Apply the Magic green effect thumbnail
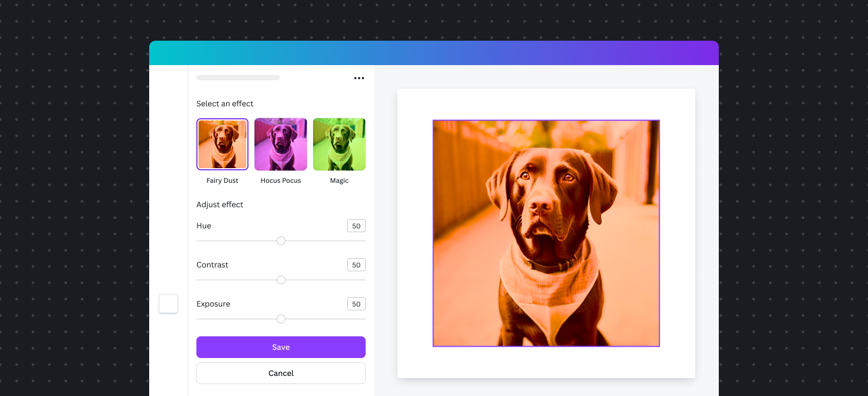 tap(339, 144)
